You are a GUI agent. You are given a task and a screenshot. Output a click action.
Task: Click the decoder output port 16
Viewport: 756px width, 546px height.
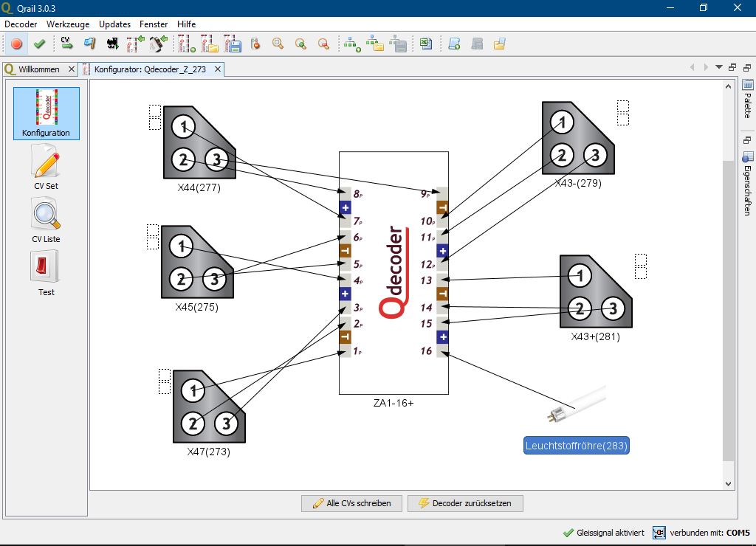point(442,350)
